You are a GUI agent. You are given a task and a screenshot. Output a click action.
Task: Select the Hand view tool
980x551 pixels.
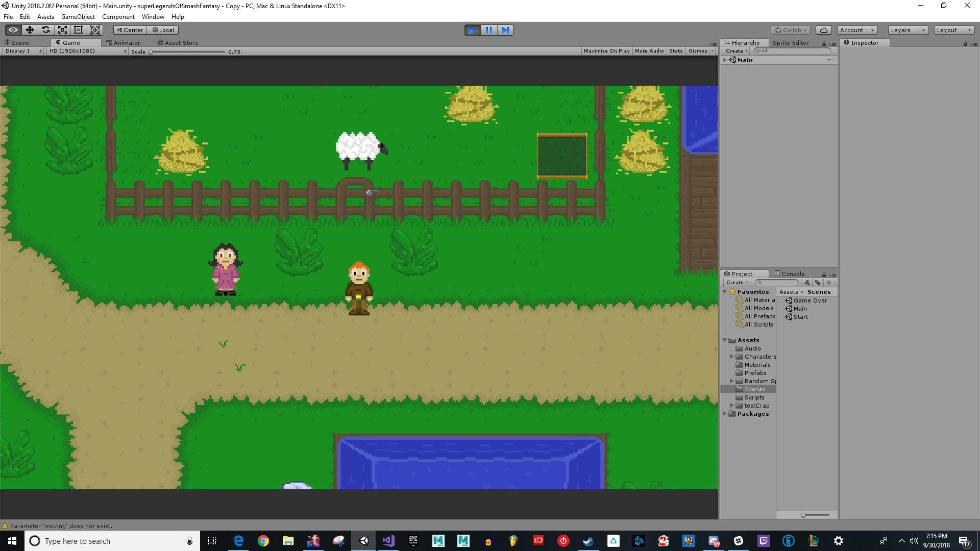point(13,30)
